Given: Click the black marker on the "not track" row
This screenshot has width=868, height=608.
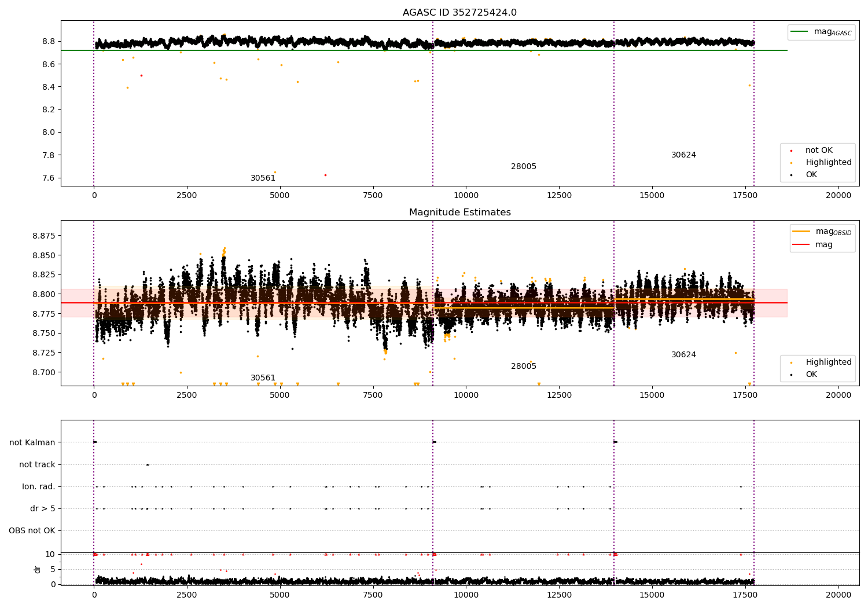Looking at the screenshot, I should 148,465.
